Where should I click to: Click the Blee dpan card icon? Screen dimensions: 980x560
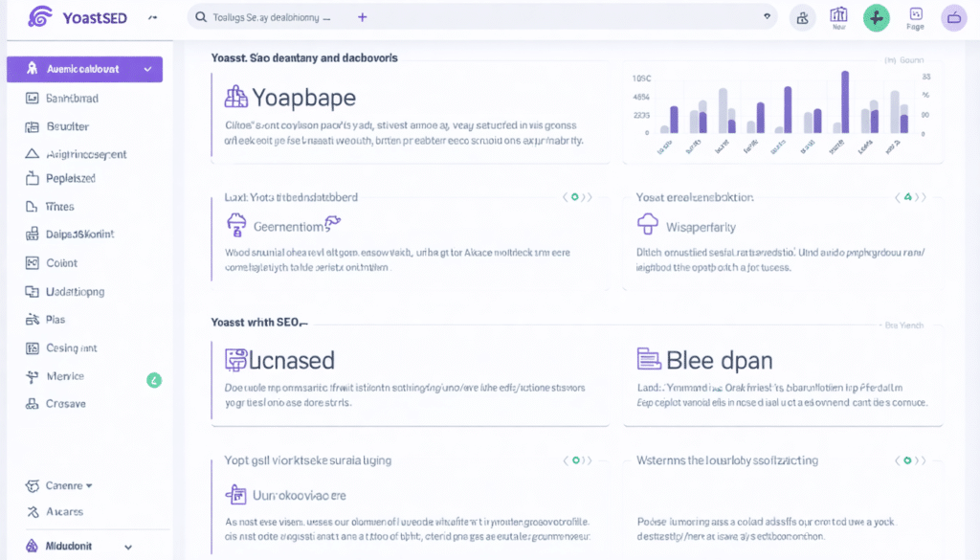tap(649, 359)
